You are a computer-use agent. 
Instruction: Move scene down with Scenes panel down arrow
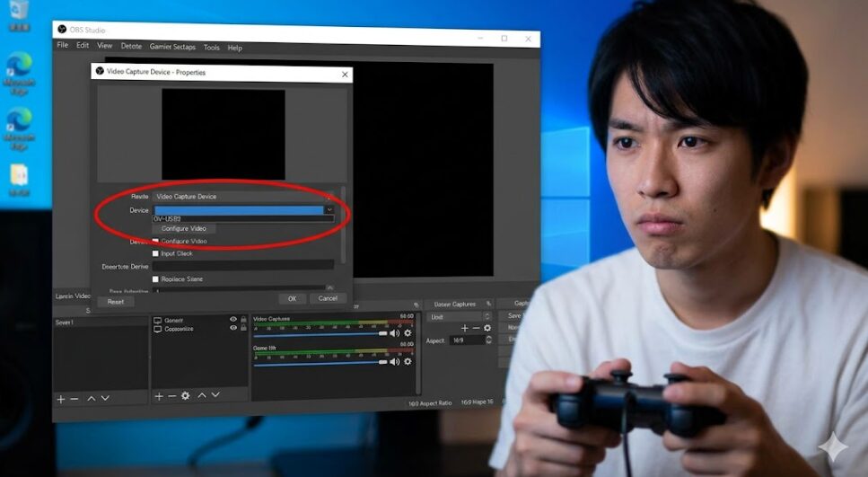coord(105,398)
